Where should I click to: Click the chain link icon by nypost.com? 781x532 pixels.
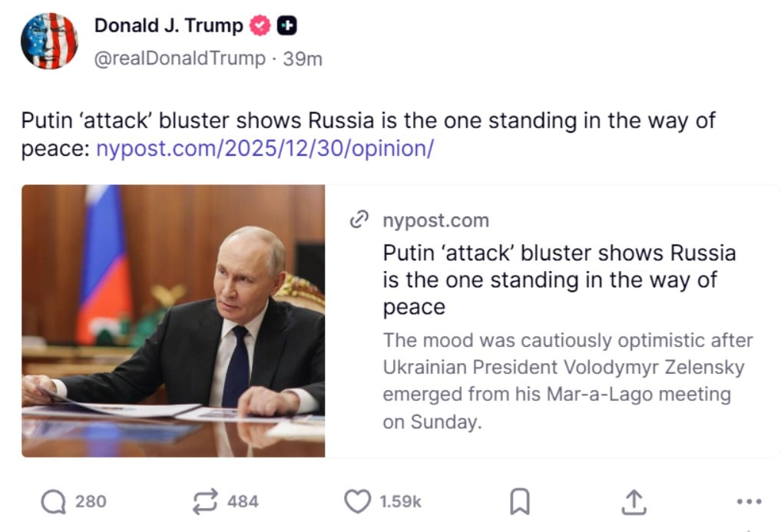359,221
